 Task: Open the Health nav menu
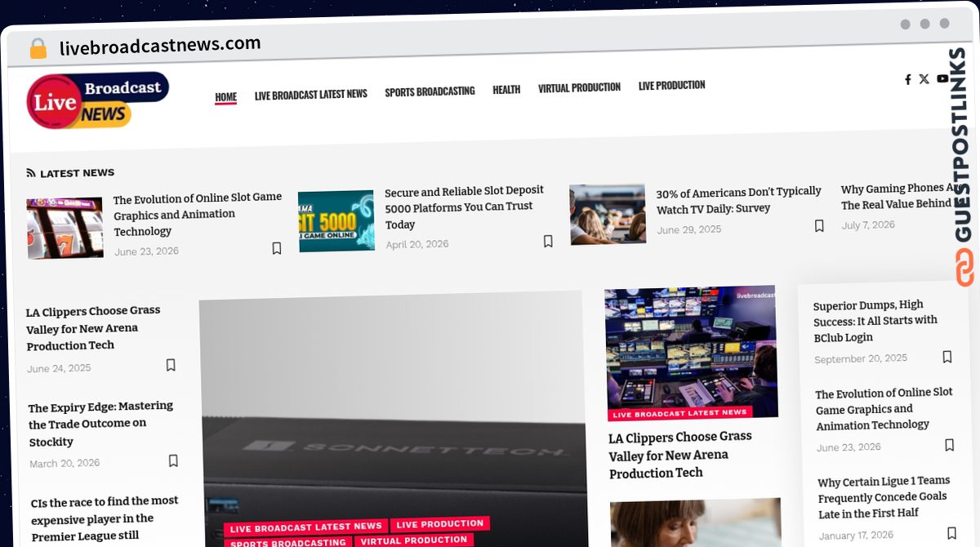coord(506,90)
